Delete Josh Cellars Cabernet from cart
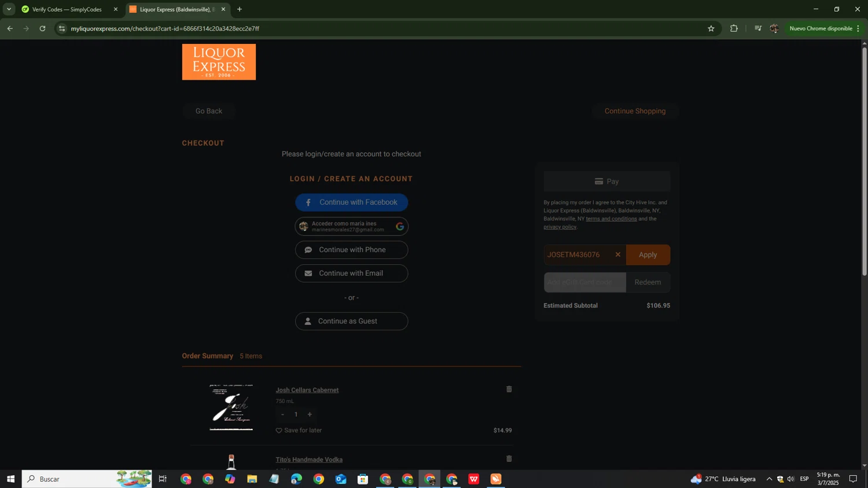 509,389
